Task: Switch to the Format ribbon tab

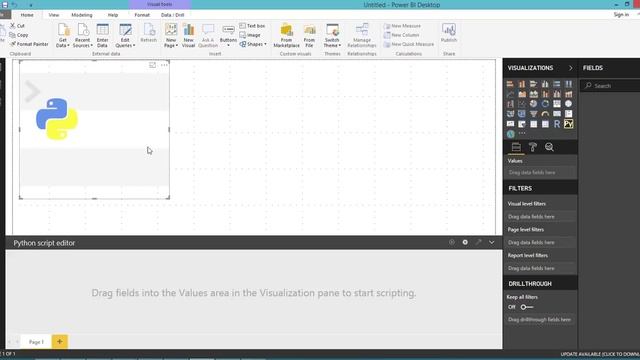Action: click(142, 15)
